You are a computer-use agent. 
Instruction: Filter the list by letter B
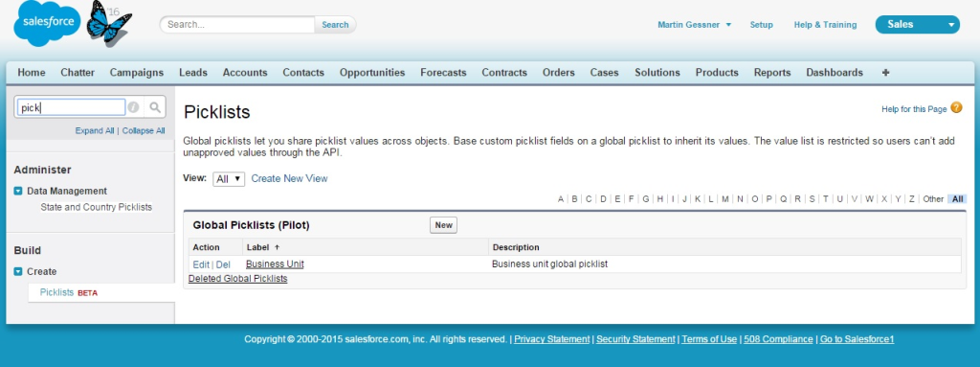(574, 199)
